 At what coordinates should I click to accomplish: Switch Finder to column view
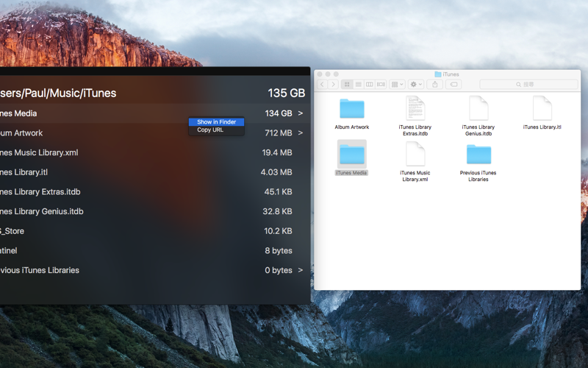point(370,85)
